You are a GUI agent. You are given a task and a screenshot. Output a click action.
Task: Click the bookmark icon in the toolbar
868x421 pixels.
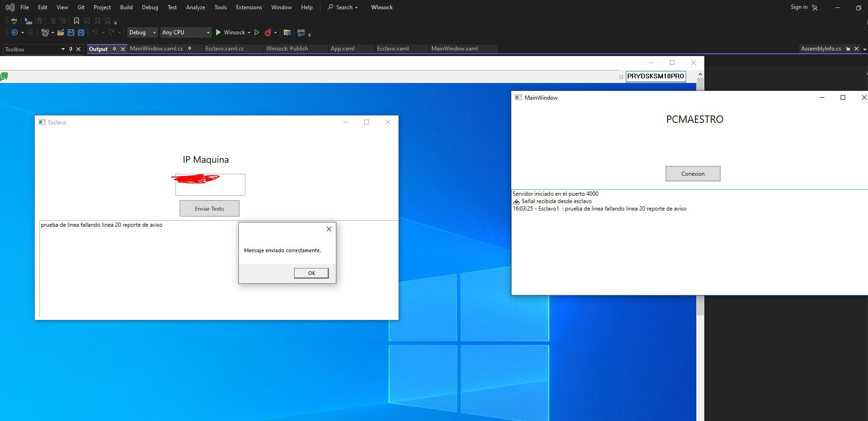click(77, 21)
